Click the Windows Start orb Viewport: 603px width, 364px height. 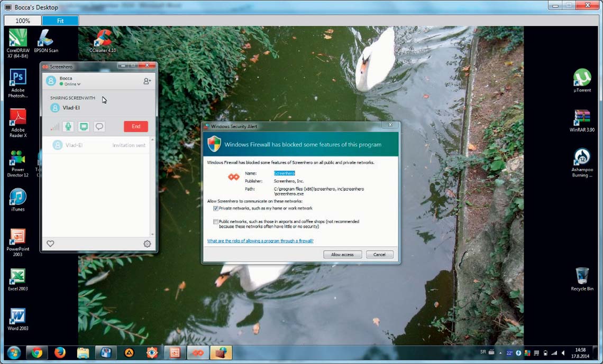pyautogui.click(x=14, y=352)
